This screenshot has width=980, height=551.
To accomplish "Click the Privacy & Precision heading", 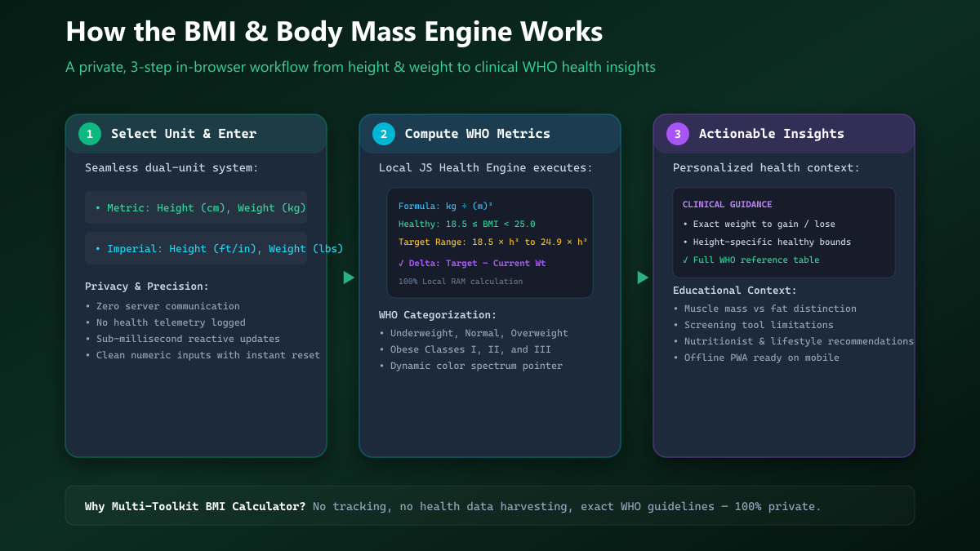I will [147, 287].
